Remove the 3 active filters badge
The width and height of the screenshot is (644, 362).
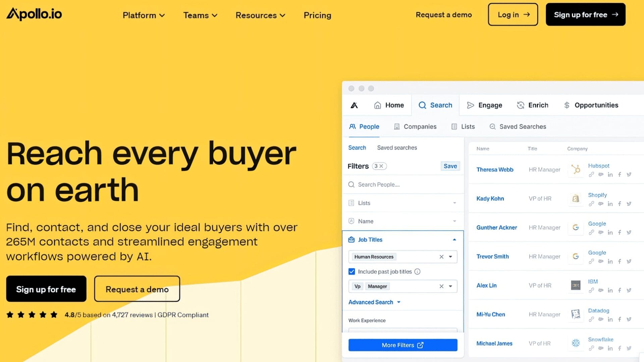(x=381, y=166)
